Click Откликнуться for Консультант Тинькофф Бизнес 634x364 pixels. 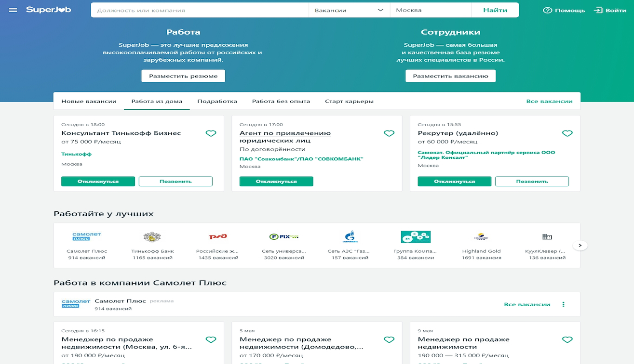[98, 182]
